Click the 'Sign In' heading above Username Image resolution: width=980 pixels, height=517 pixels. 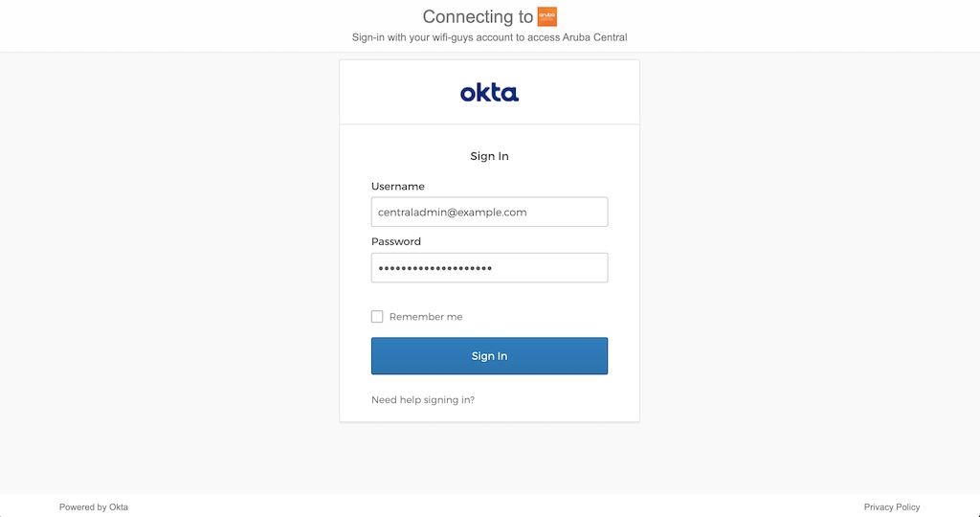coord(489,156)
